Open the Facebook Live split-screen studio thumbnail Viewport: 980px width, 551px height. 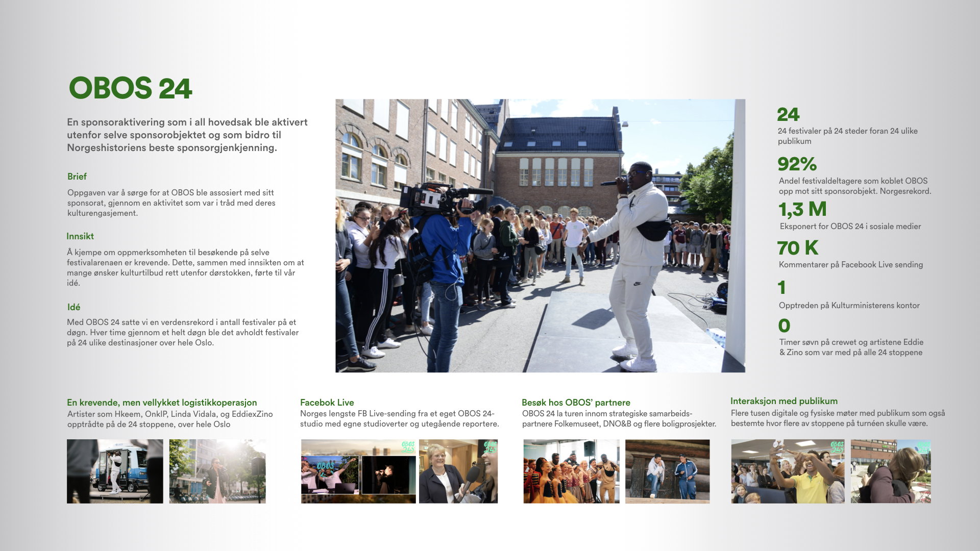coord(358,471)
